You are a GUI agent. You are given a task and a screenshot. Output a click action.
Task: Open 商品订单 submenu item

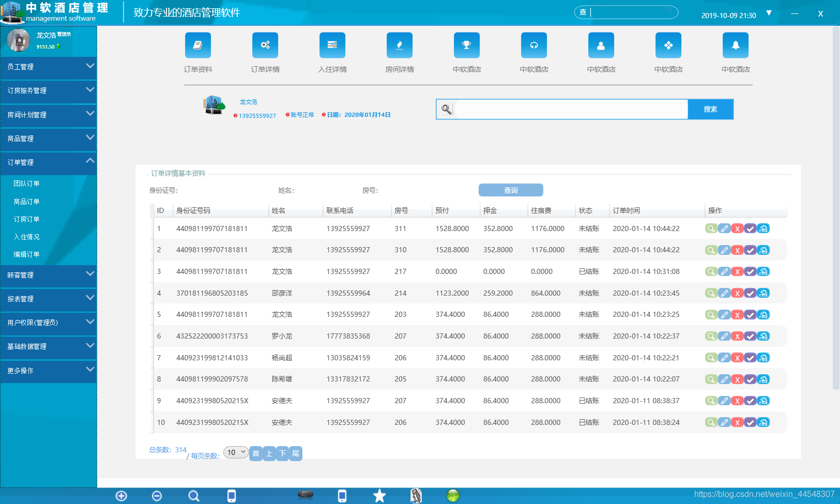click(26, 202)
